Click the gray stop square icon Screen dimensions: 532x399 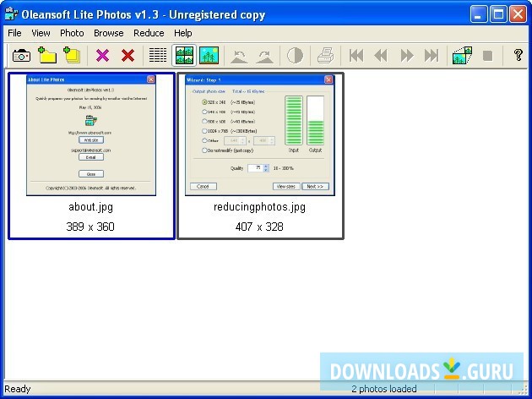tap(487, 55)
